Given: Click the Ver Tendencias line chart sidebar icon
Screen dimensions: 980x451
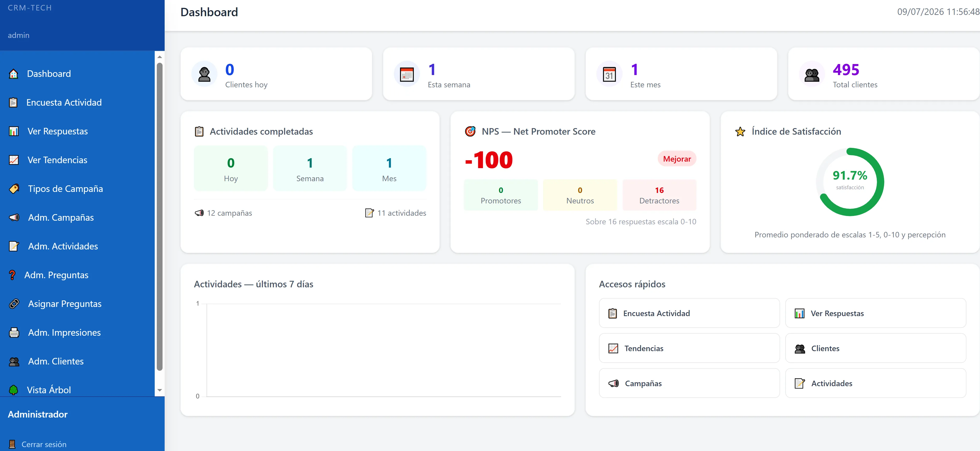Looking at the screenshot, I should click(14, 160).
